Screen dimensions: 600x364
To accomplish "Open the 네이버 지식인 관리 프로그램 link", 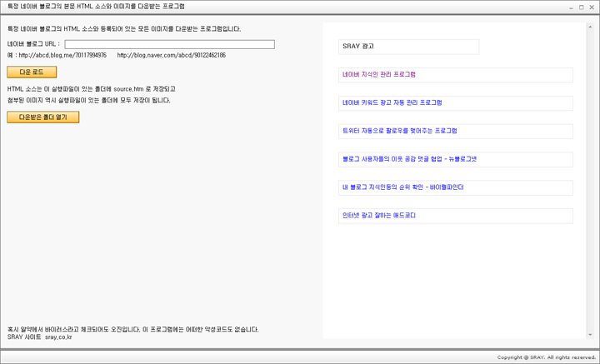I will coord(379,75).
